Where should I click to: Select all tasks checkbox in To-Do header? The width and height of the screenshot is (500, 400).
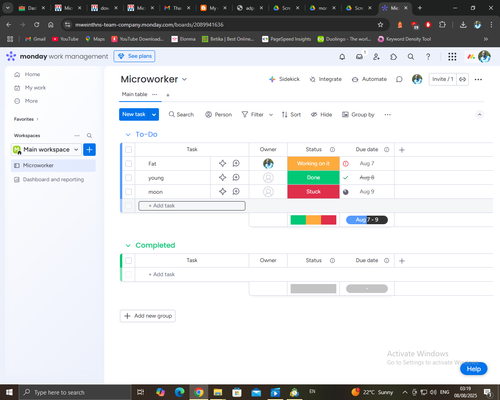tap(128, 150)
